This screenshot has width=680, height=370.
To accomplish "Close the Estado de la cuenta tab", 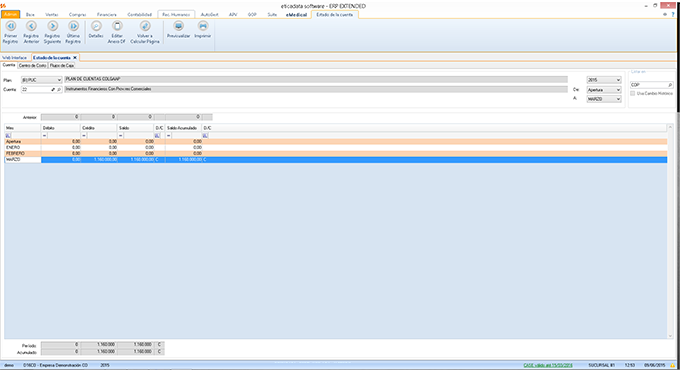I will [x=75, y=58].
